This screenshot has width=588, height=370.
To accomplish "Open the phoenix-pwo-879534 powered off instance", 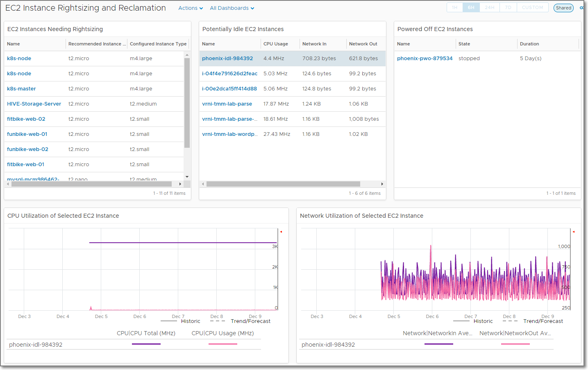I will point(425,59).
